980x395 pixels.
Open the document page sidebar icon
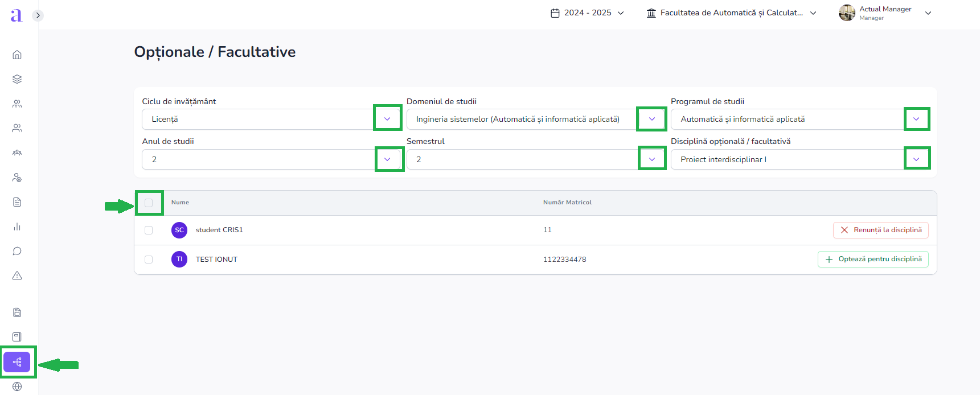[x=17, y=202]
